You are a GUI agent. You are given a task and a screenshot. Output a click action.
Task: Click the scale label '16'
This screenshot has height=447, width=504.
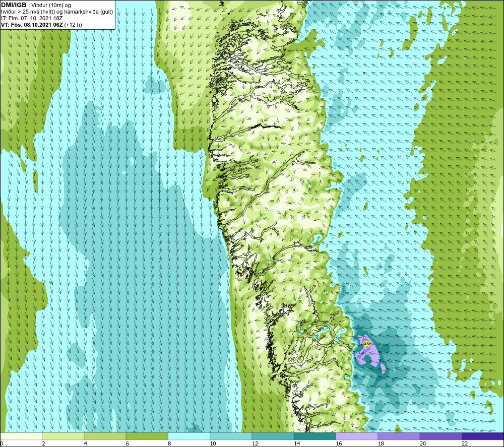pos(339,444)
